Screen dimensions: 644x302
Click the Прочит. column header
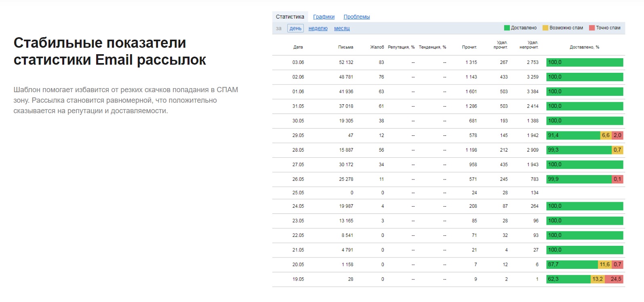[469, 47]
